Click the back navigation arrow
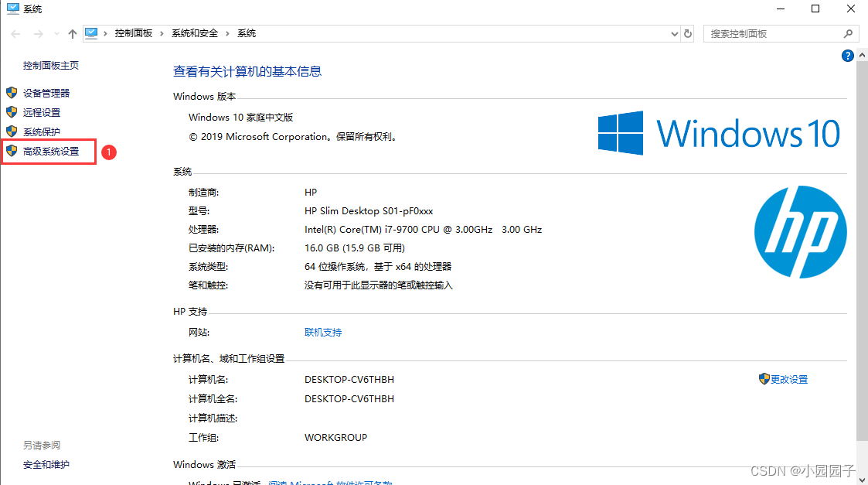 tap(15, 34)
